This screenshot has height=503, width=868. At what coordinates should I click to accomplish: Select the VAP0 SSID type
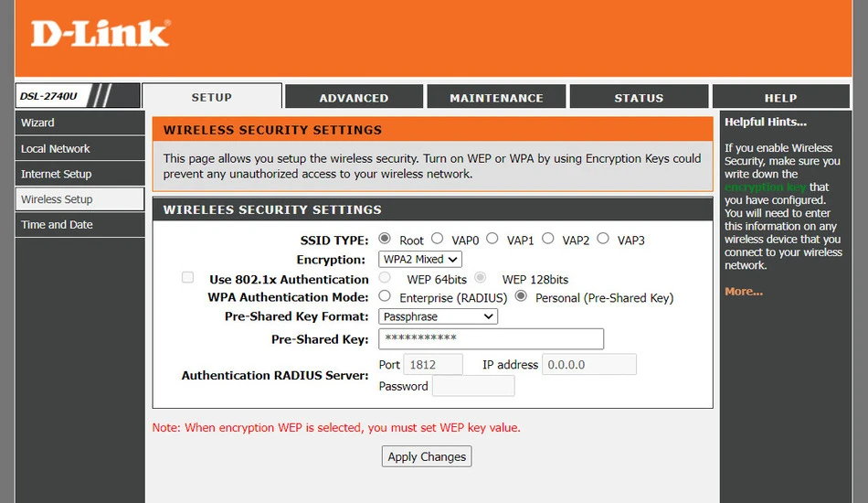point(438,238)
